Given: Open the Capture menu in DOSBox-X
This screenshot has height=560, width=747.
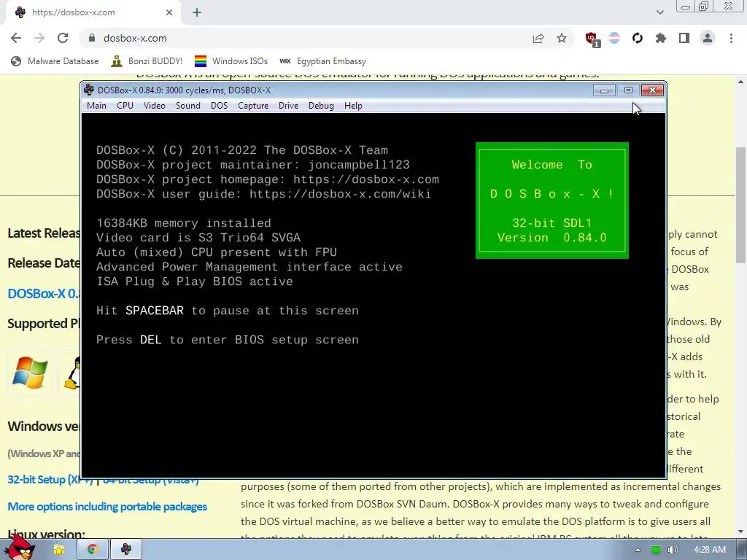Looking at the screenshot, I should (x=253, y=106).
